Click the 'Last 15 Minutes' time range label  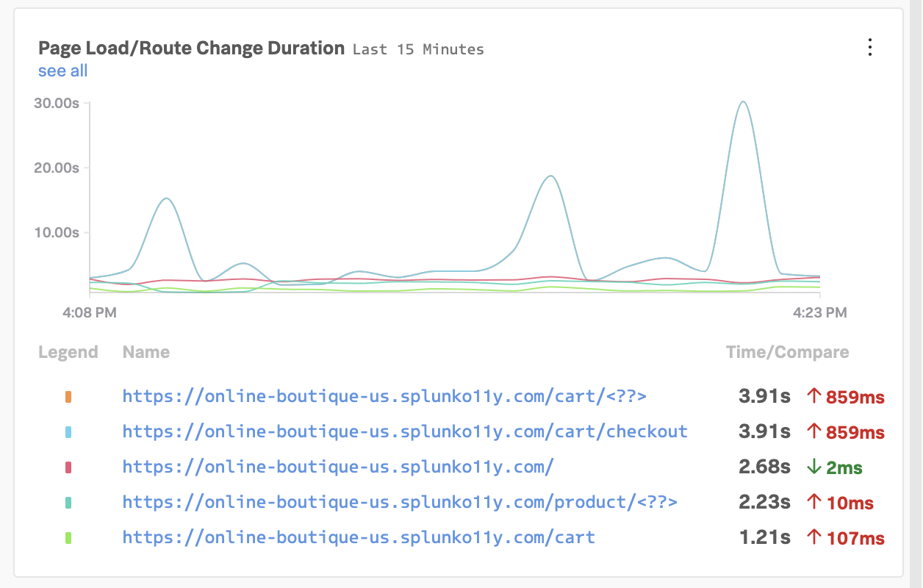pos(418,50)
